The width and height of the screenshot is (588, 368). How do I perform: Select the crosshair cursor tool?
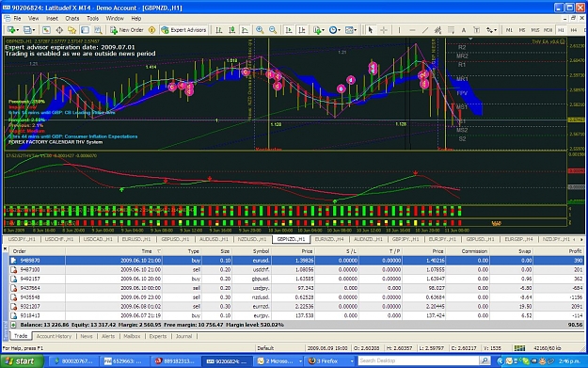(384, 30)
